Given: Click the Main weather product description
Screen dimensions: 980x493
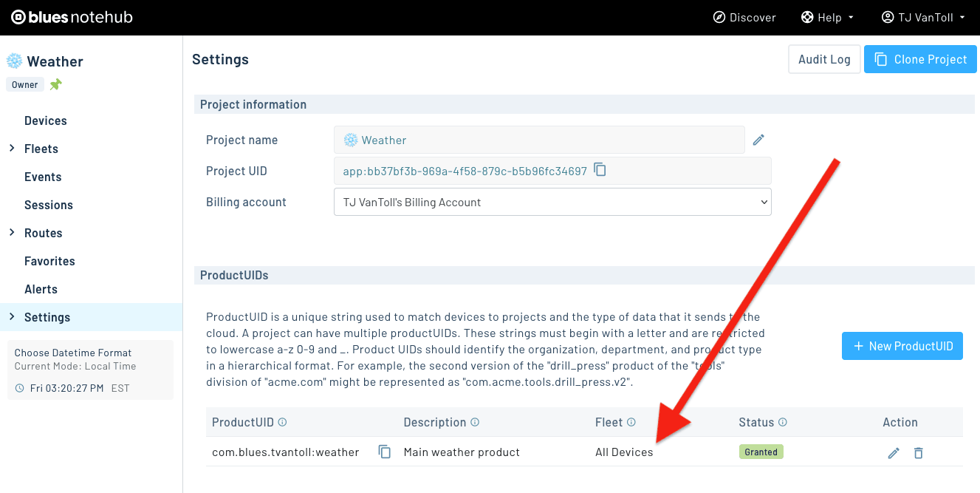Looking at the screenshot, I should [x=462, y=452].
